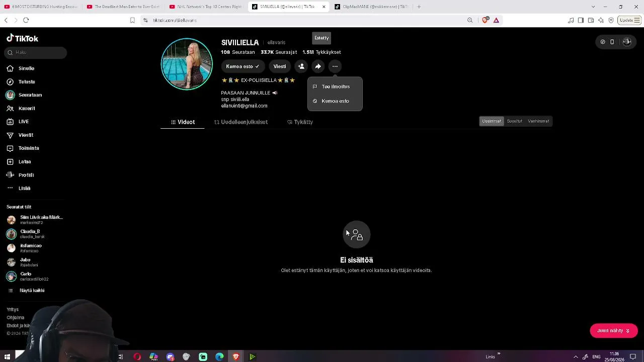The width and height of the screenshot is (644, 362).
Task: Click the Kumoa esto button with checkmark
Action: 243,66
